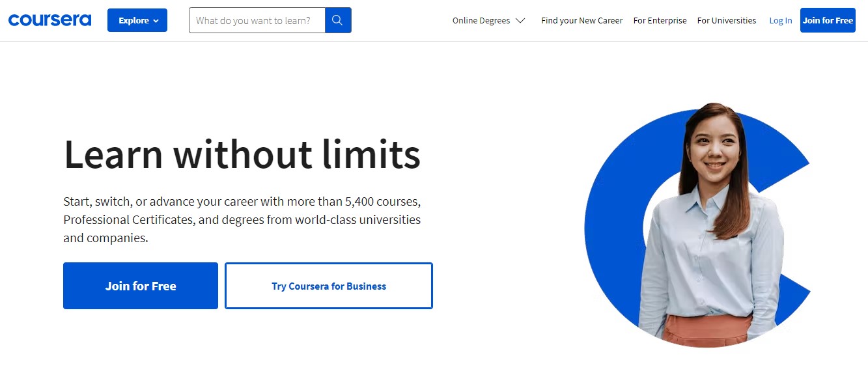Click the 'Professional Certificates' text in the description
The height and width of the screenshot is (373, 868).
click(128, 219)
